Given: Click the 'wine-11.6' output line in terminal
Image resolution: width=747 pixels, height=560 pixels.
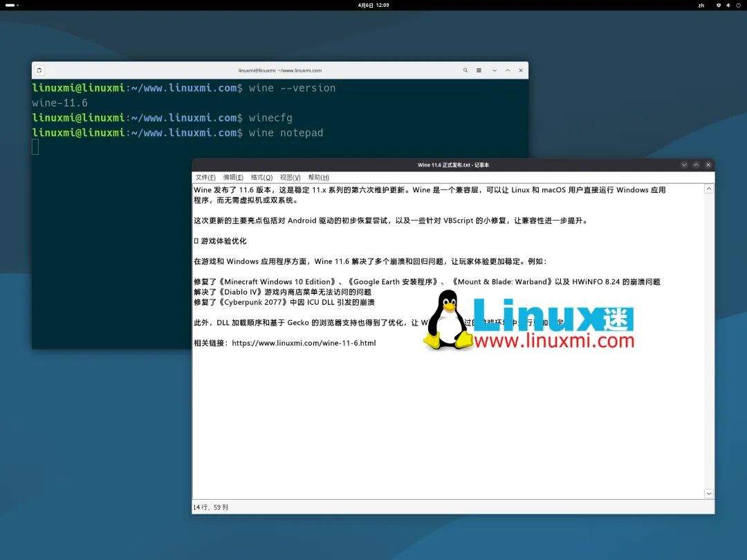Looking at the screenshot, I should pyautogui.click(x=60, y=103).
